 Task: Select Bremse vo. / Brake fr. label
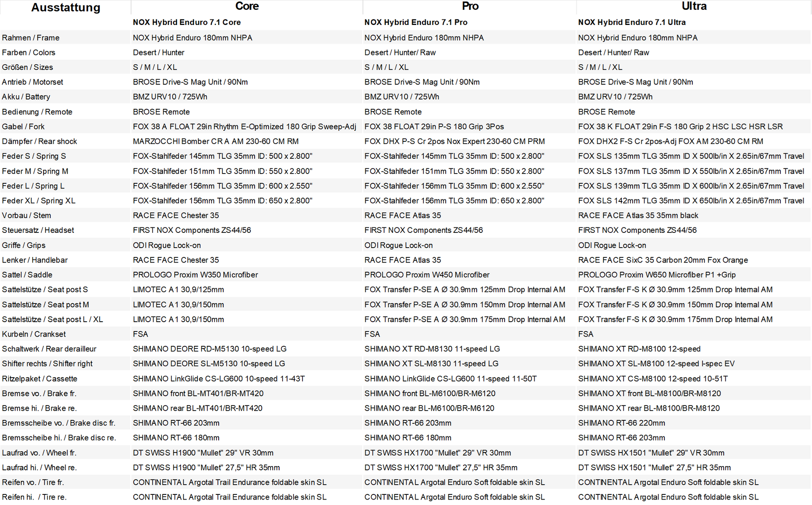[39, 394]
